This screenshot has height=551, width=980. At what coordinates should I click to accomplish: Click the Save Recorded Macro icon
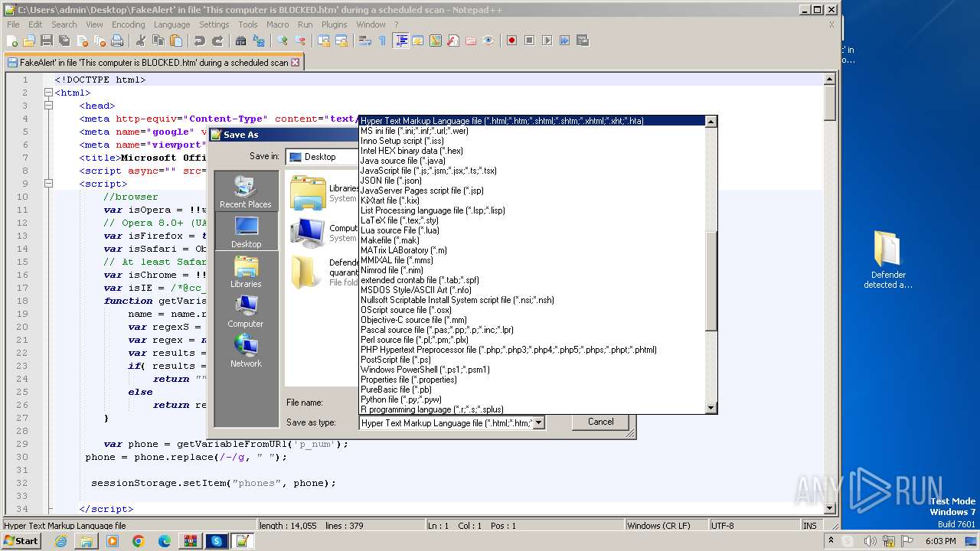(x=582, y=41)
